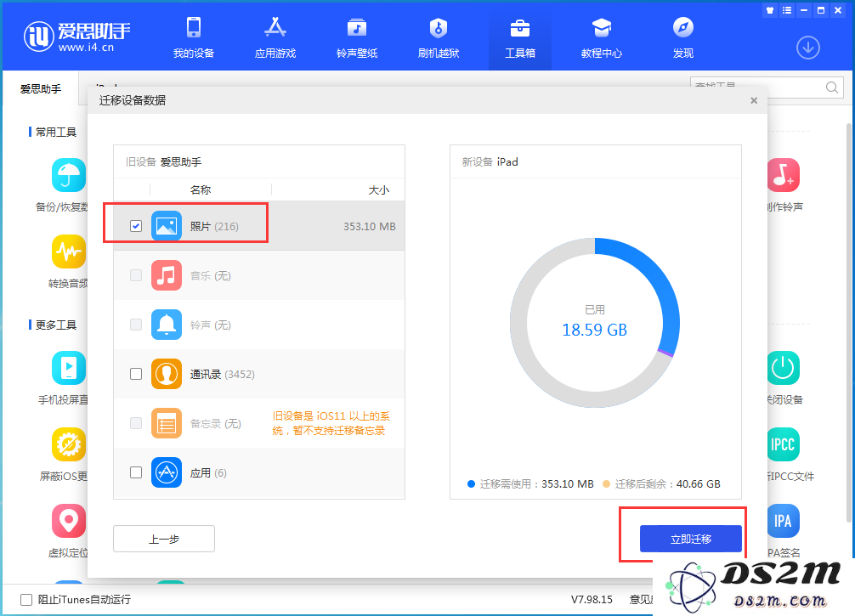Click the 常用工具 section heading
The image size is (855, 616).
(x=56, y=132)
